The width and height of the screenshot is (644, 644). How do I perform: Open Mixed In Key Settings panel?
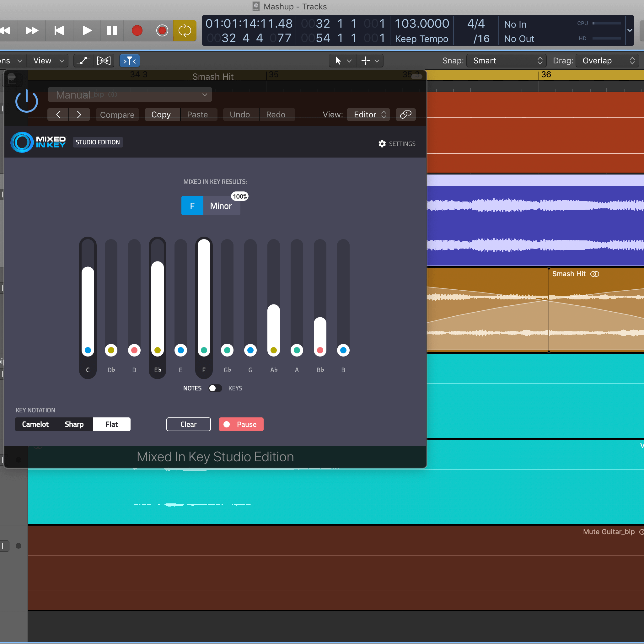396,143
